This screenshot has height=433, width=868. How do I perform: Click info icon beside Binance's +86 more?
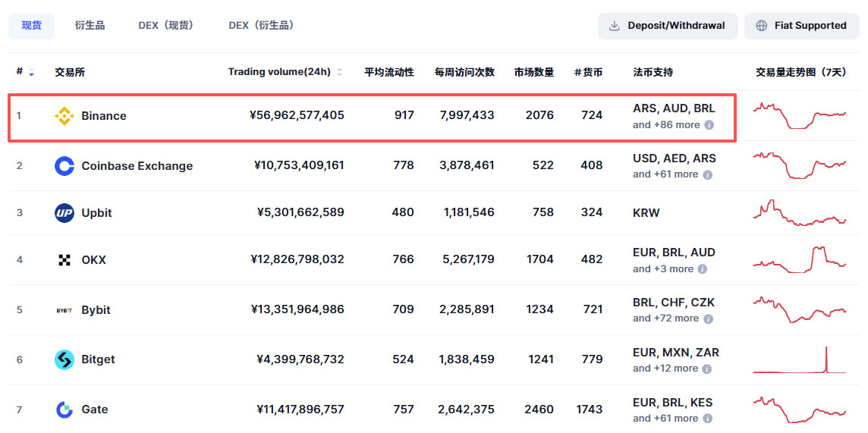point(709,125)
